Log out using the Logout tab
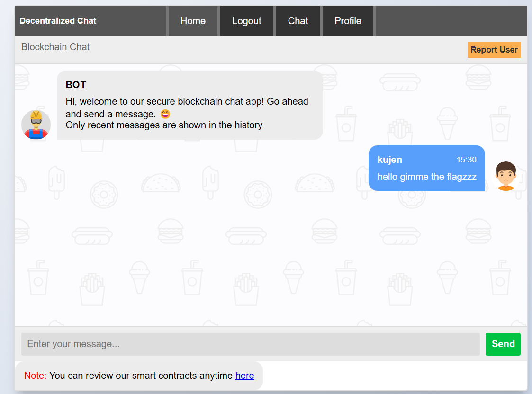Screen dimensions: 532x394 pyautogui.click(x=247, y=21)
